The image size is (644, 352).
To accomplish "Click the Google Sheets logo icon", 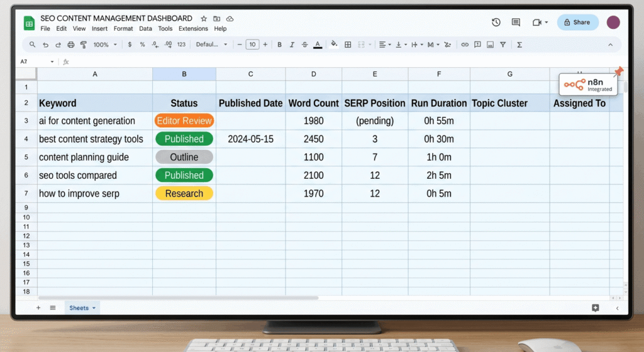I will [x=29, y=23].
